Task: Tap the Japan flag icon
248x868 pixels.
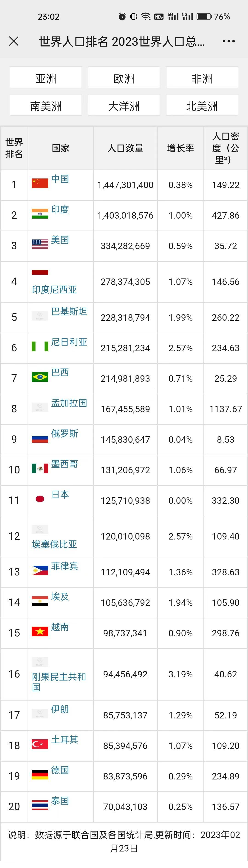Action: [x=40, y=499]
